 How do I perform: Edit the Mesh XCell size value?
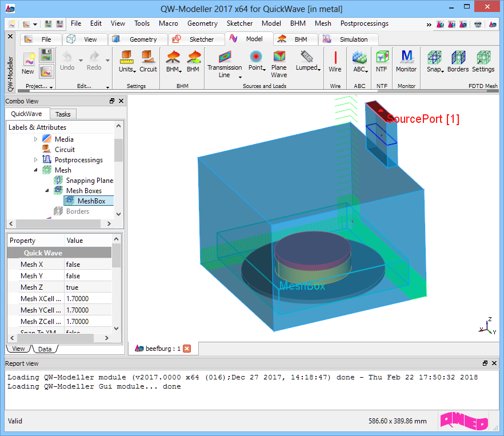pyautogui.click(x=87, y=299)
